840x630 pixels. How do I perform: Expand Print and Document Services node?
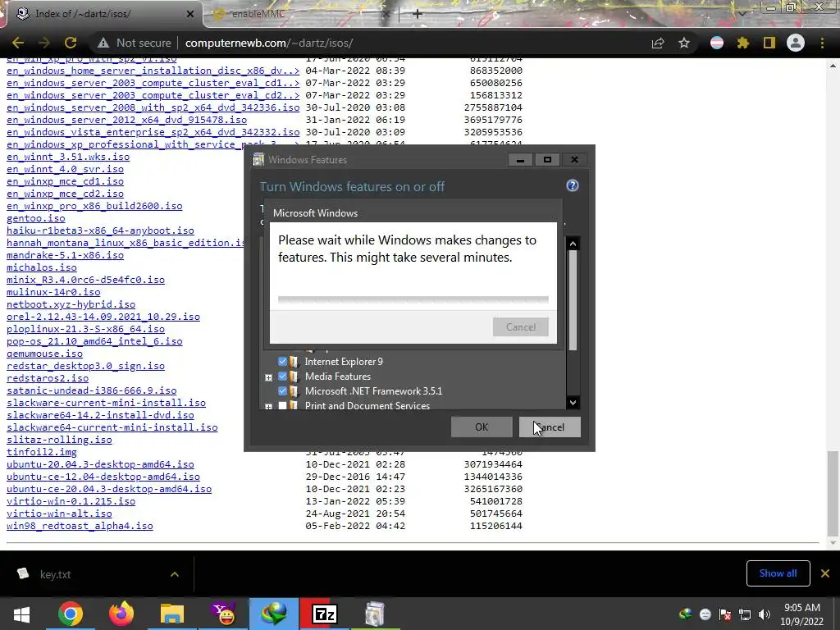[x=268, y=407]
